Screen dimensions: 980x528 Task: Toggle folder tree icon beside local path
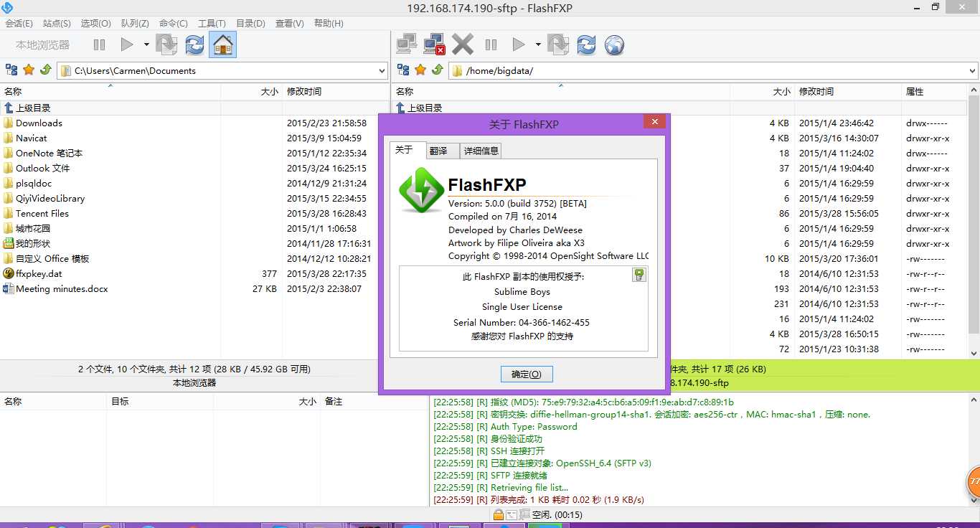tap(11, 70)
